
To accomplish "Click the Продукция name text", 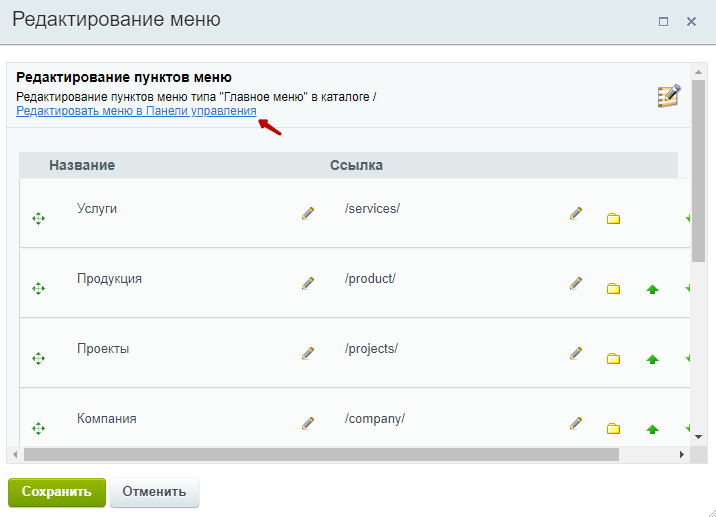I will [x=109, y=279].
